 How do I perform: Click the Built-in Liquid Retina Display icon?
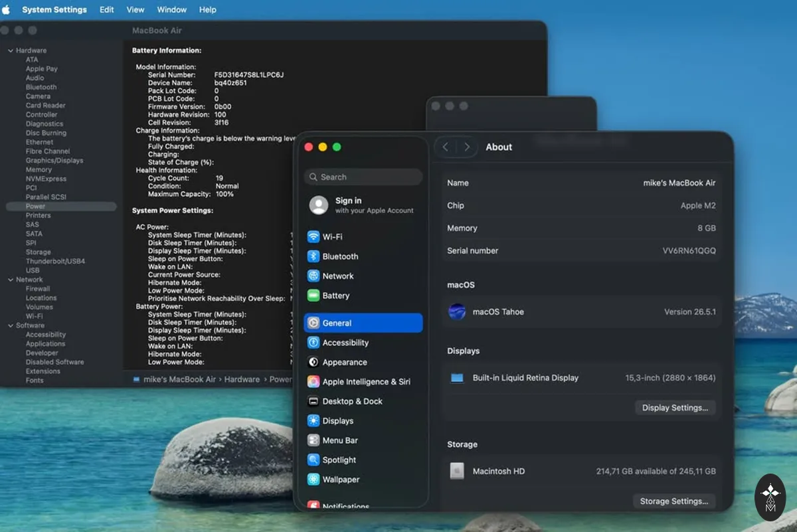(457, 378)
